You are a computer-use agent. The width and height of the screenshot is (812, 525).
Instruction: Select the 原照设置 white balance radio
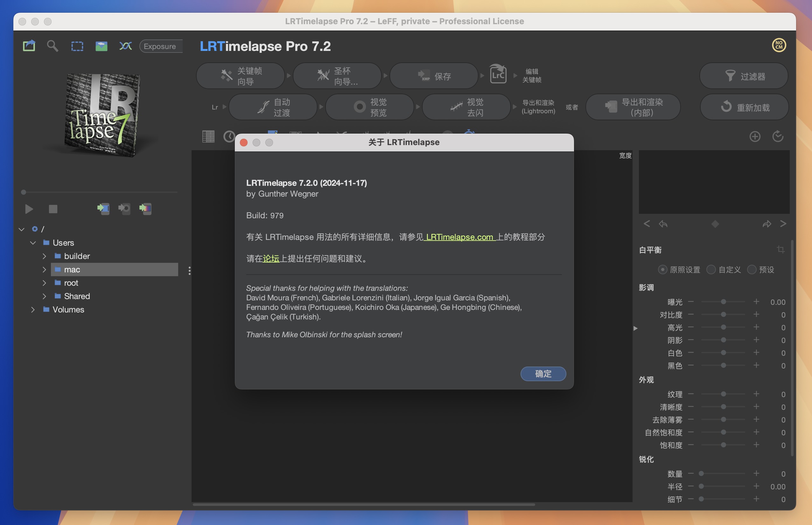662,270
